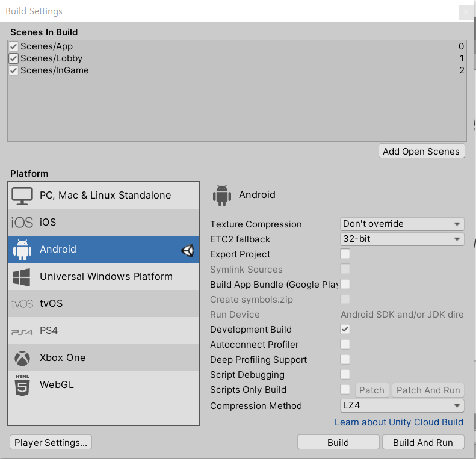476x459 pixels.
Task: Open Learn about Unity Cloud Build link
Action: pos(398,422)
